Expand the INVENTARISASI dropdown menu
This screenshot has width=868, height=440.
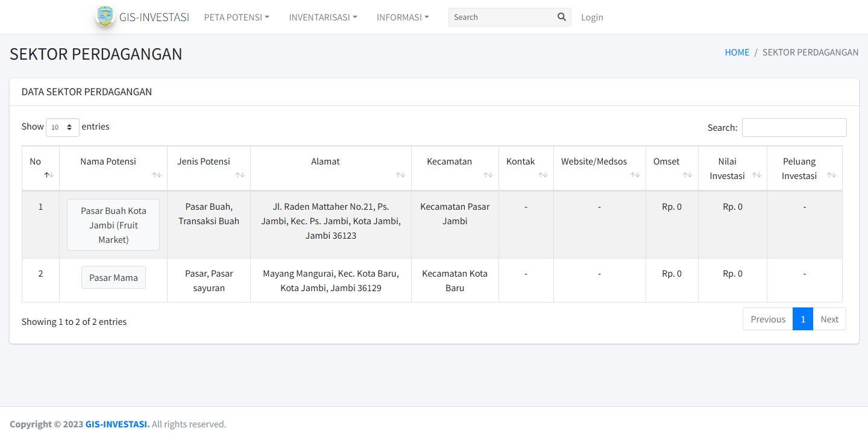(322, 17)
